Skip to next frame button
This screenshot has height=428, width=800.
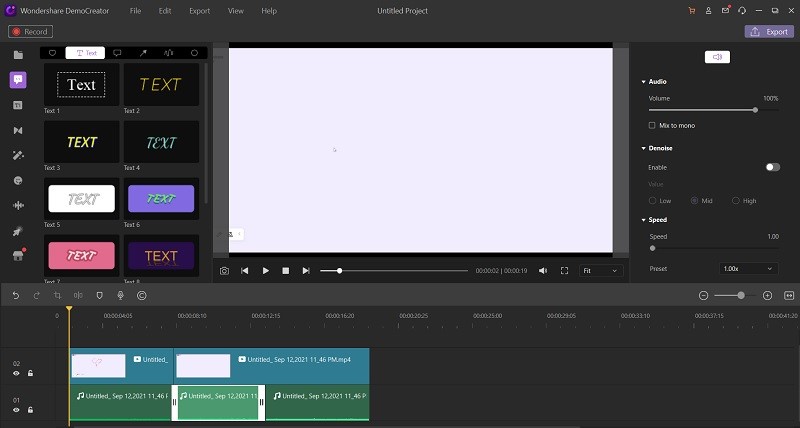click(306, 271)
